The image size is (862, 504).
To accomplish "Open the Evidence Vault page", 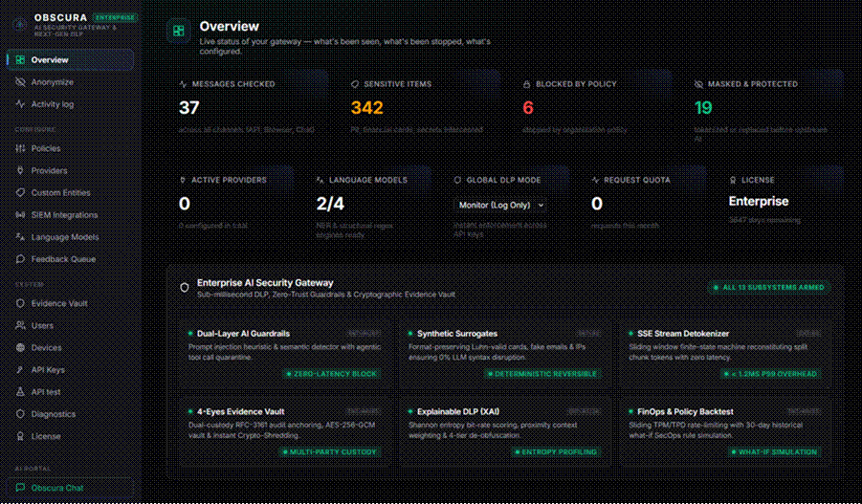I will click(x=71, y=303).
